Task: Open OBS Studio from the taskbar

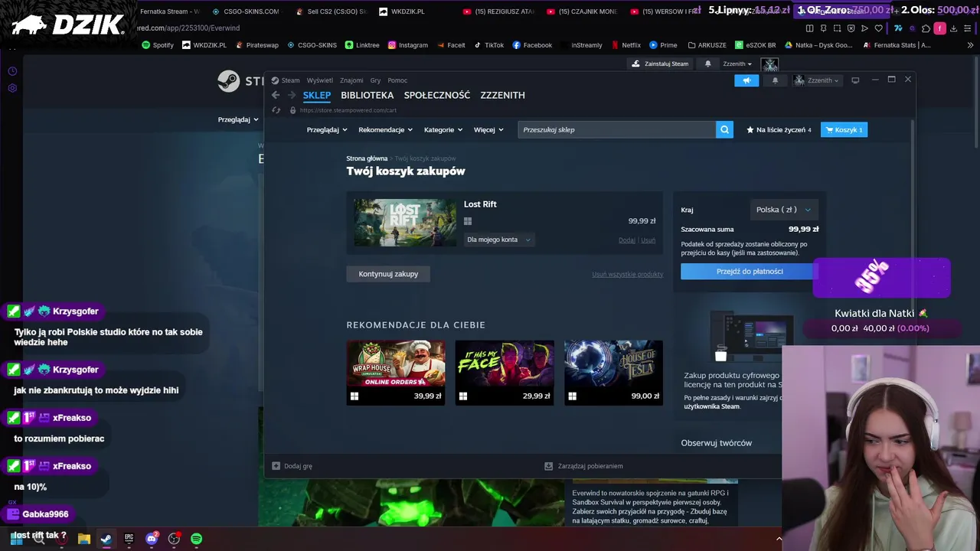Action: (x=174, y=539)
